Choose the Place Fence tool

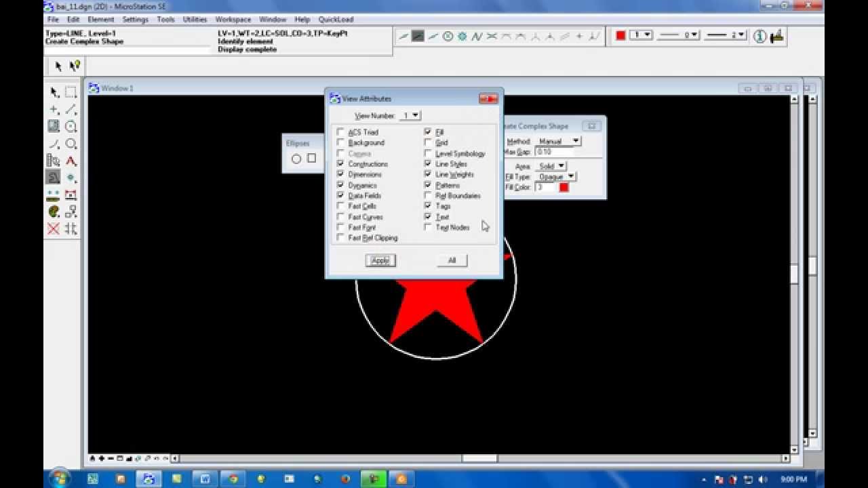tap(71, 92)
